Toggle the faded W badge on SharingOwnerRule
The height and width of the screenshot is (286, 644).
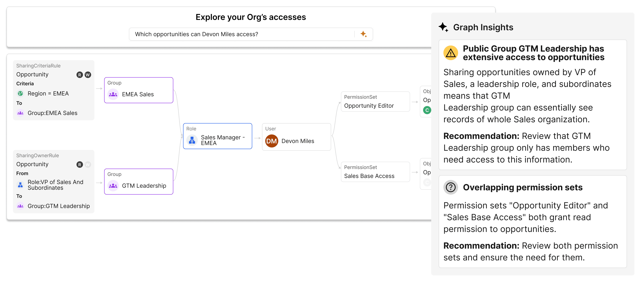88,165
